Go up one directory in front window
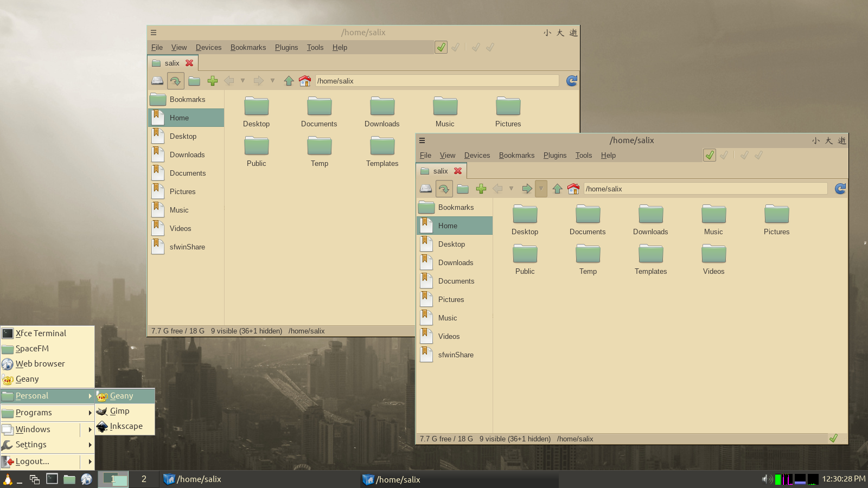This screenshot has width=868, height=488. point(557,189)
